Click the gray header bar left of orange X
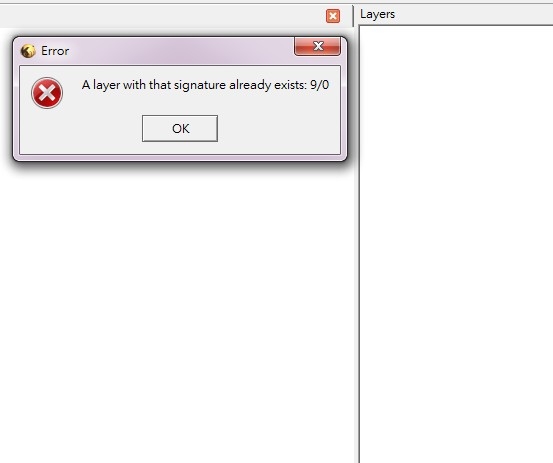 pyautogui.click(x=162, y=16)
